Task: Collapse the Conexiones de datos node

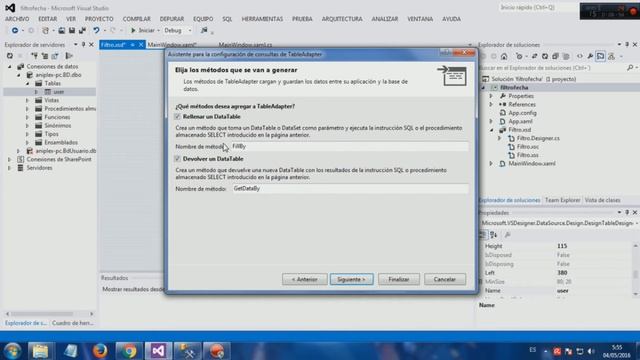Action: coord(10,67)
